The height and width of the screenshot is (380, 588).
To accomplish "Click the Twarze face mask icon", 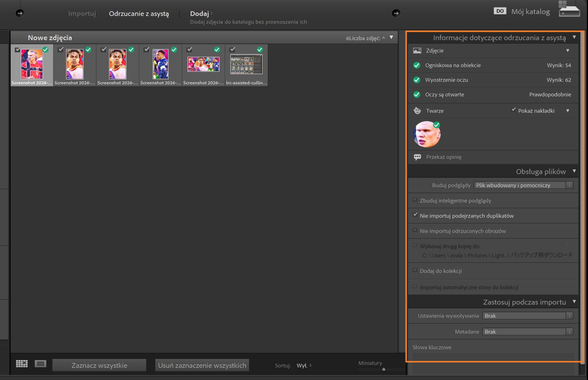I will click(417, 111).
